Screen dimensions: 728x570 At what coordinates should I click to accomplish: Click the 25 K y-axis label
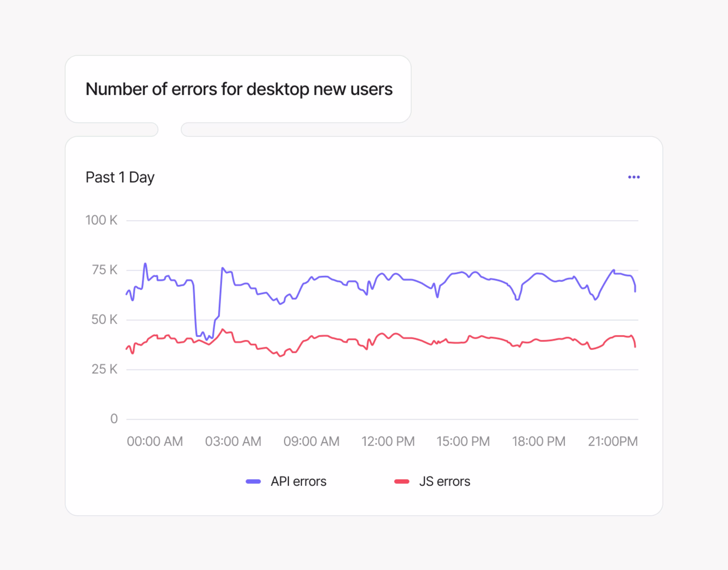coord(104,370)
